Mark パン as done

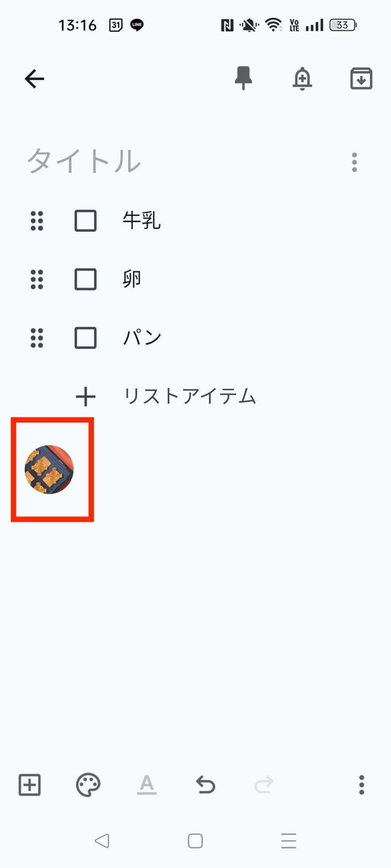tap(85, 338)
